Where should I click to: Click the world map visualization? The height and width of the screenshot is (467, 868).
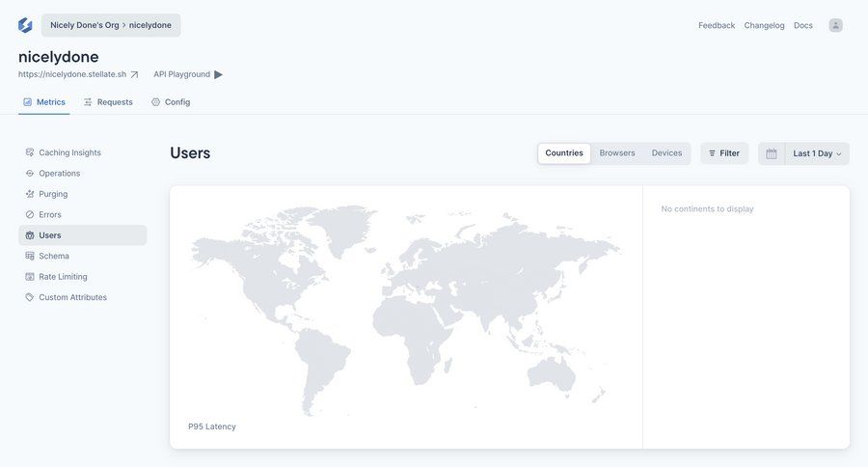coord(406,311)
